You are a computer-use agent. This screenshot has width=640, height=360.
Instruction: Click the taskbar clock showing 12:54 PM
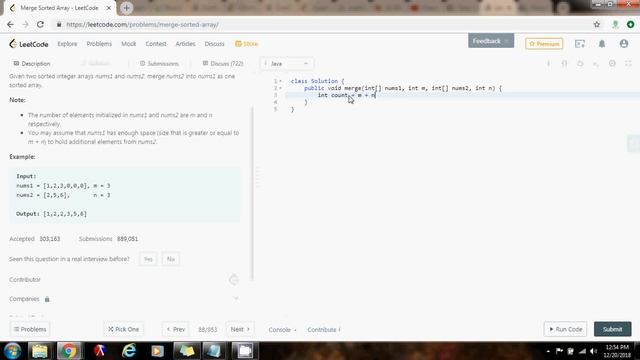617,351
